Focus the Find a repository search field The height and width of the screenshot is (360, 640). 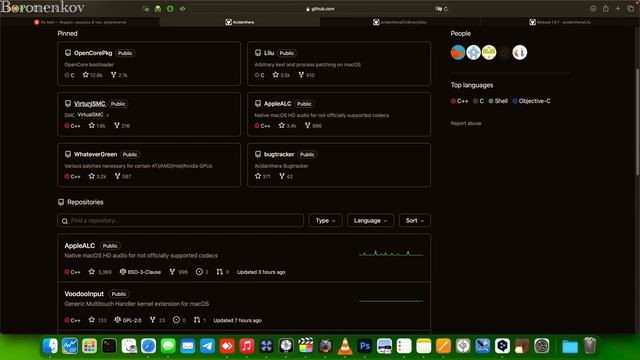180,220
